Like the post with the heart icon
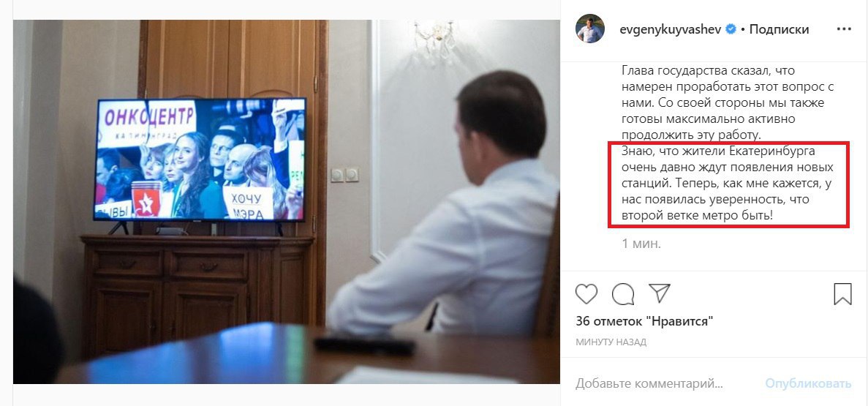The height and width of the screenshot is (406, 868). click(586, 293)
